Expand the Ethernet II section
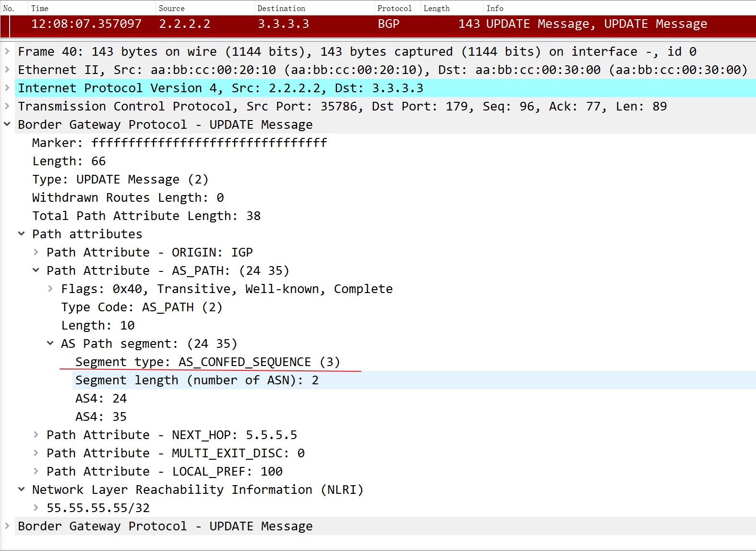The height and width of the screenshot is (551, 756). (7, 69)
